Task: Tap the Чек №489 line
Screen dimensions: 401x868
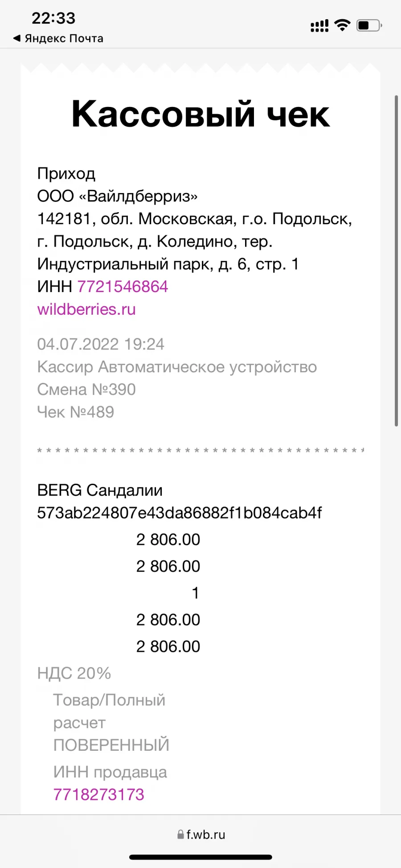Action: 76,412
